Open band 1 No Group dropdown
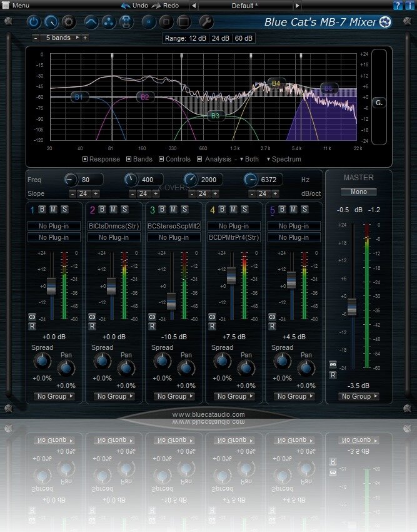The image size is (417, 532). pyautogui.click(x=55, y=396)
